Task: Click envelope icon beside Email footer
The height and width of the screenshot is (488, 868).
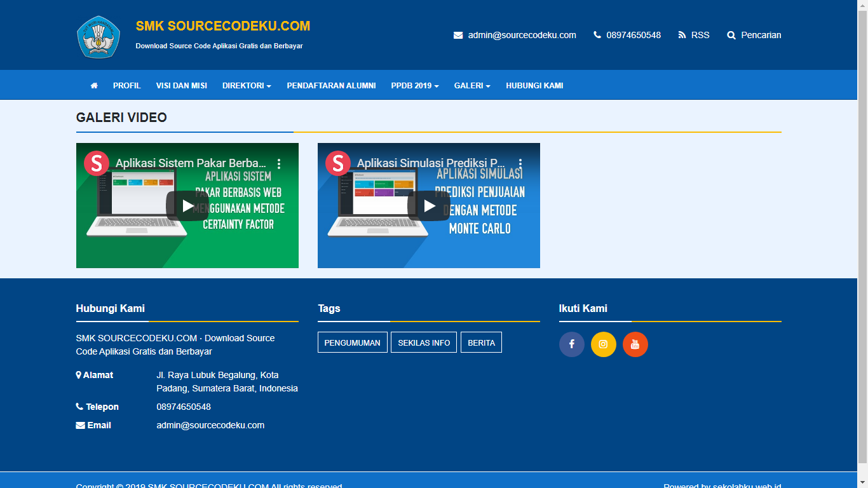Action: (80, 425)
